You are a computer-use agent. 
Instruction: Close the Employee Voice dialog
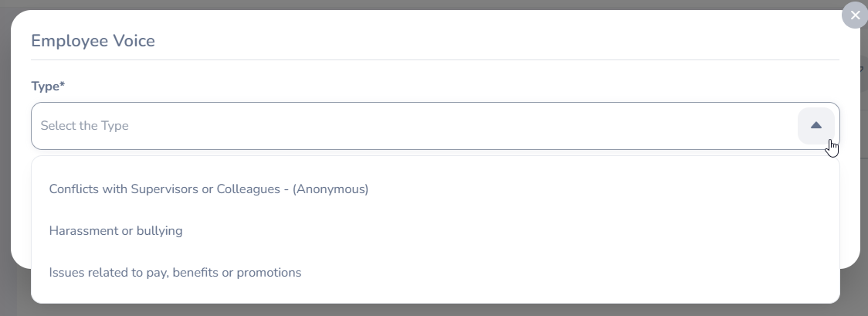tap(855, 15)
